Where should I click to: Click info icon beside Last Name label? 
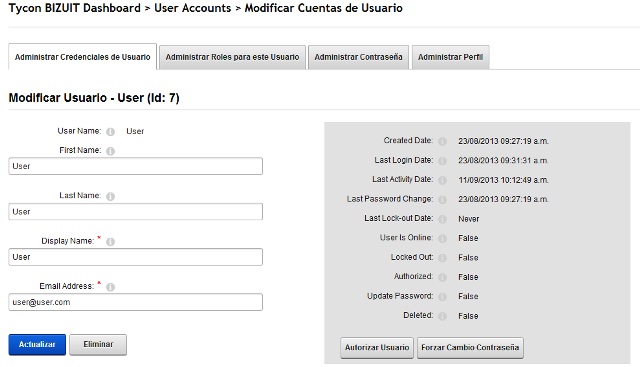[110, 196]
